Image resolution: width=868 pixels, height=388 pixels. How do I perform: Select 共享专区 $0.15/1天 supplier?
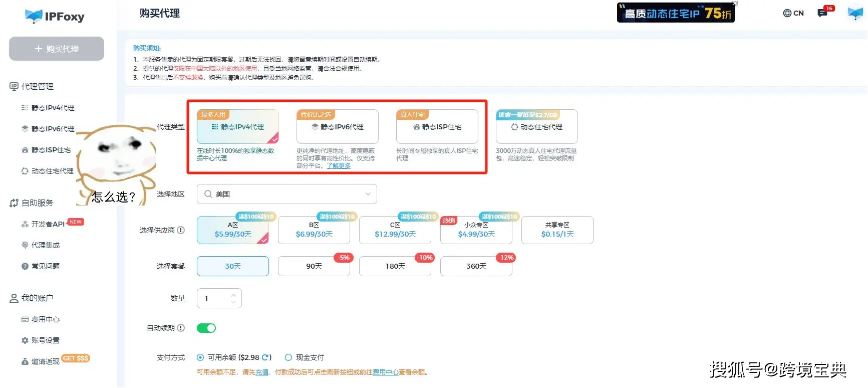(557, 230)
